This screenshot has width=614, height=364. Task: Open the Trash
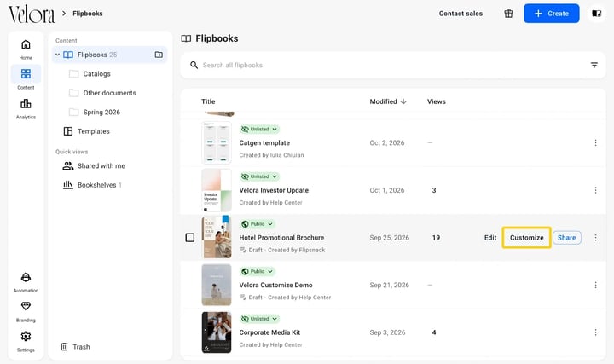coord(75,347)
